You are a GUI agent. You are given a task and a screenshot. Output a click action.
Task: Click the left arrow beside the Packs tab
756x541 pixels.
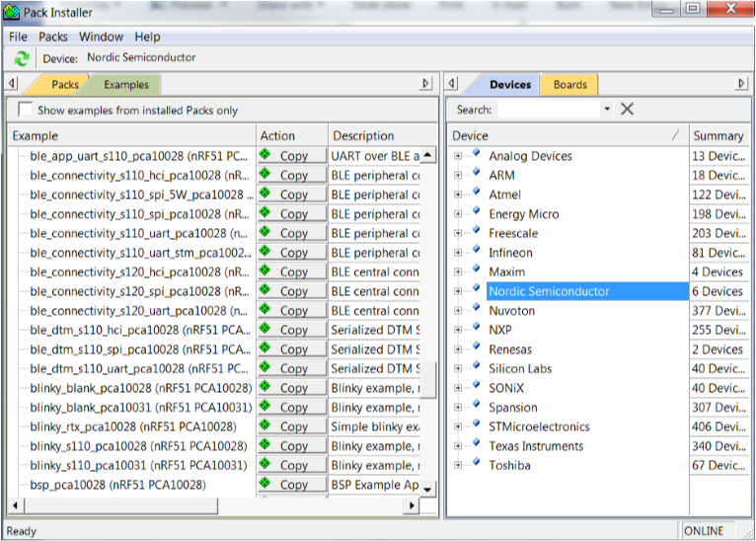point(12,83)
